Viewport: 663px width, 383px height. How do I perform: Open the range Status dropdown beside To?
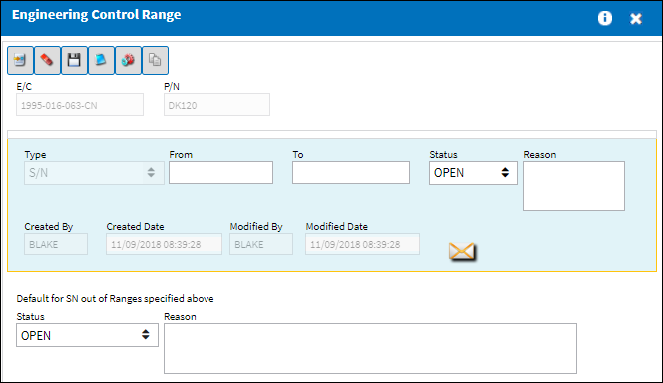(x=473, y=173)
